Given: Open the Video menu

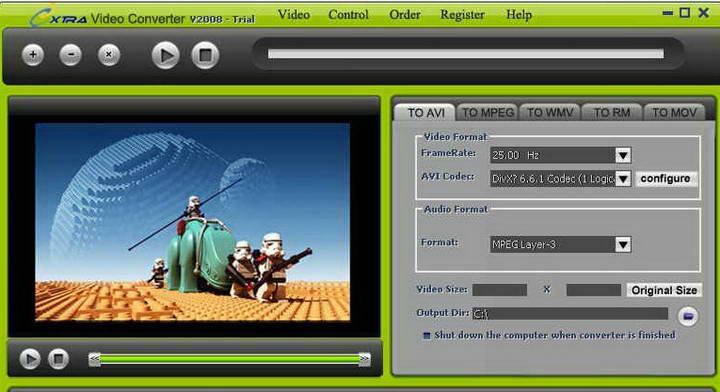Looking at the screenshot, I should tap(294, 15).
